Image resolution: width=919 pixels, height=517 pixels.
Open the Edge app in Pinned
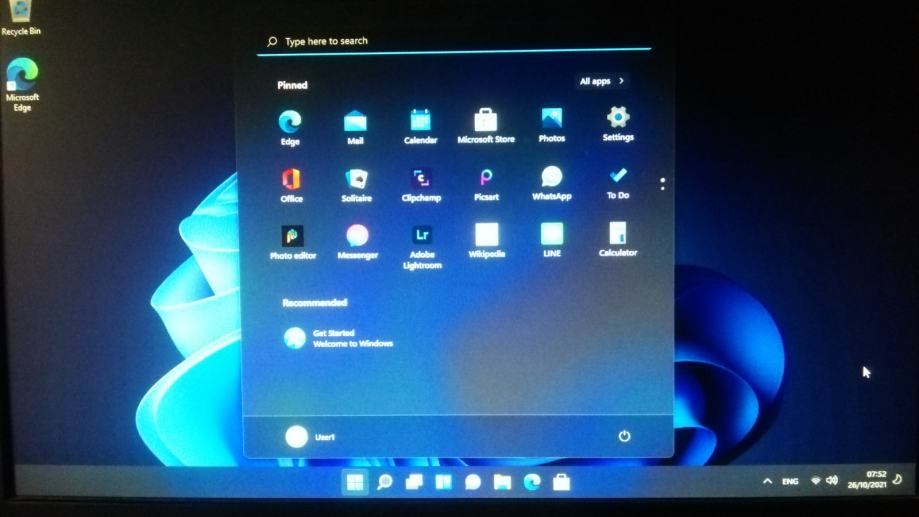(290, 127)
